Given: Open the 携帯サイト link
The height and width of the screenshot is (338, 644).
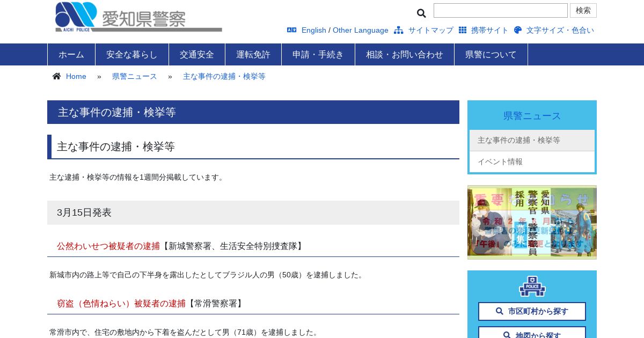Looking at the screenshot, I should coord(490,30).
